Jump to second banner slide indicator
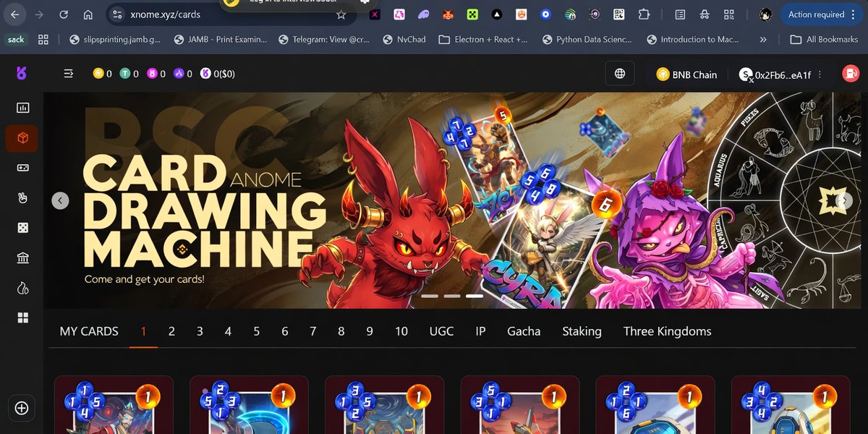Viewport: 868px width, 434px height. click(x=452, y=296)
